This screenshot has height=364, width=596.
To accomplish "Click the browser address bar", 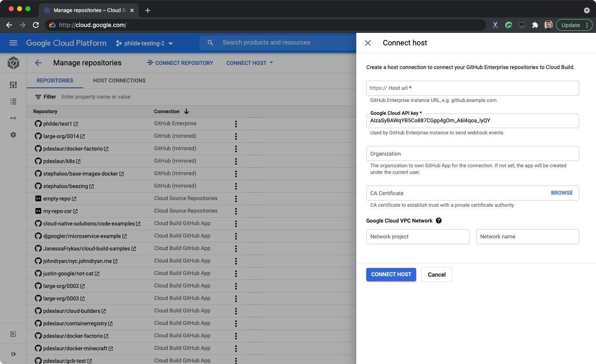I will [x=266, y=25].
